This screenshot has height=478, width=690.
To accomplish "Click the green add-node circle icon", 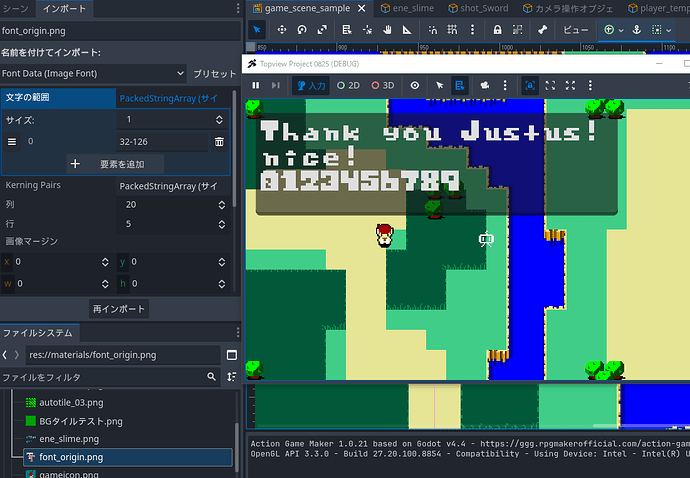I will [609, 30].
